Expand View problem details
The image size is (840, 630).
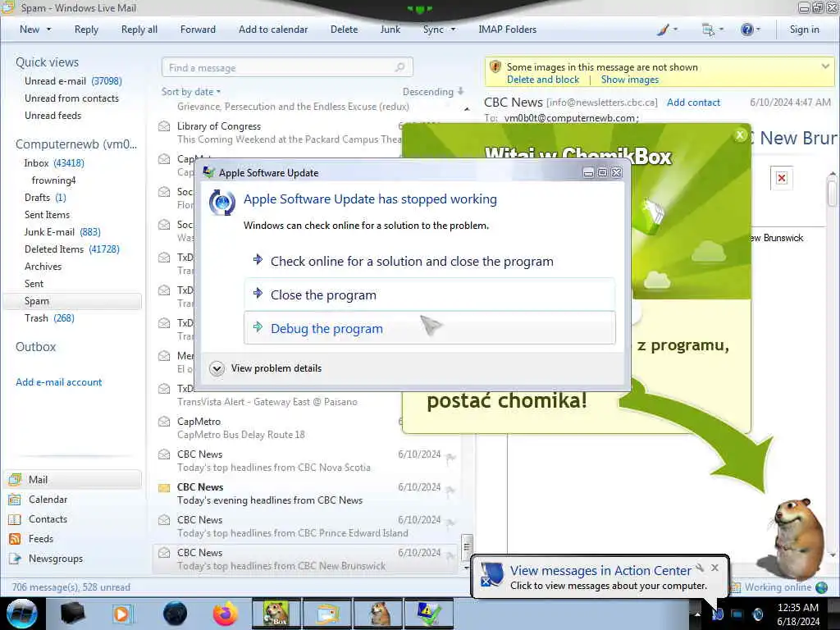[267, 368]
